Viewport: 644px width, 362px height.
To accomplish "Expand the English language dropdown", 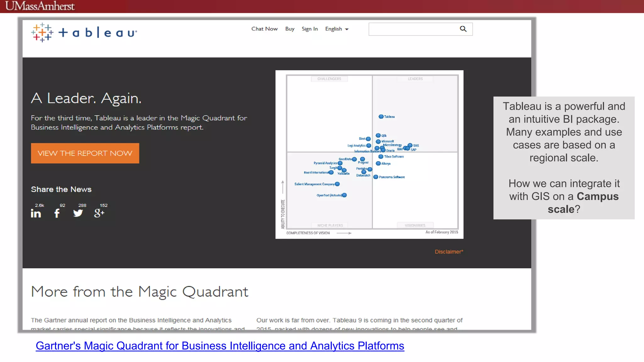I will point(337,29).
